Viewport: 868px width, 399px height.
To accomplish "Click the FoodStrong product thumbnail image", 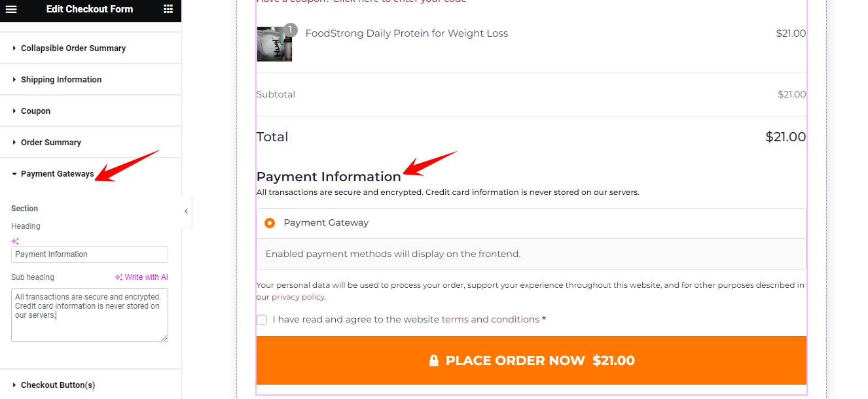I will pyautogui.click(x=274, y=44).
